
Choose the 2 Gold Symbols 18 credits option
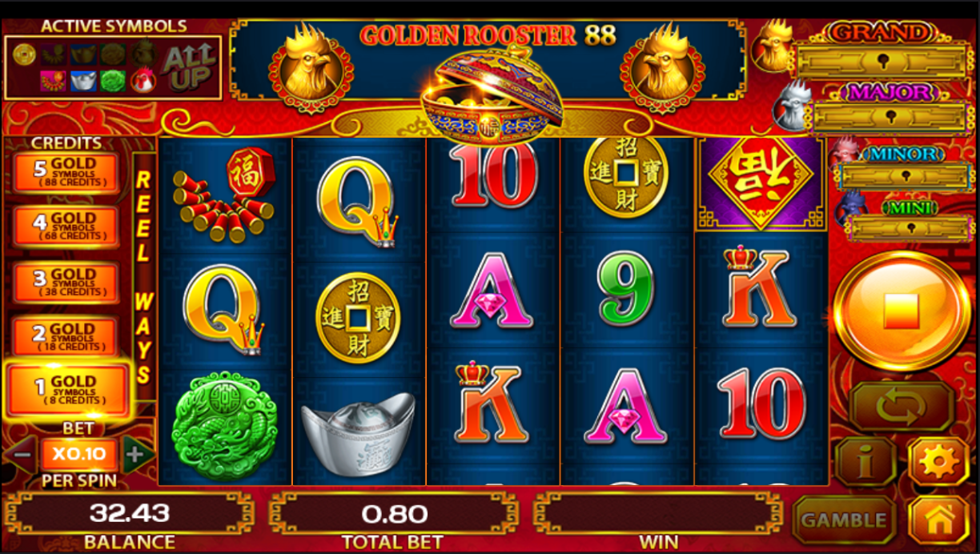click(x=66, y=336)
